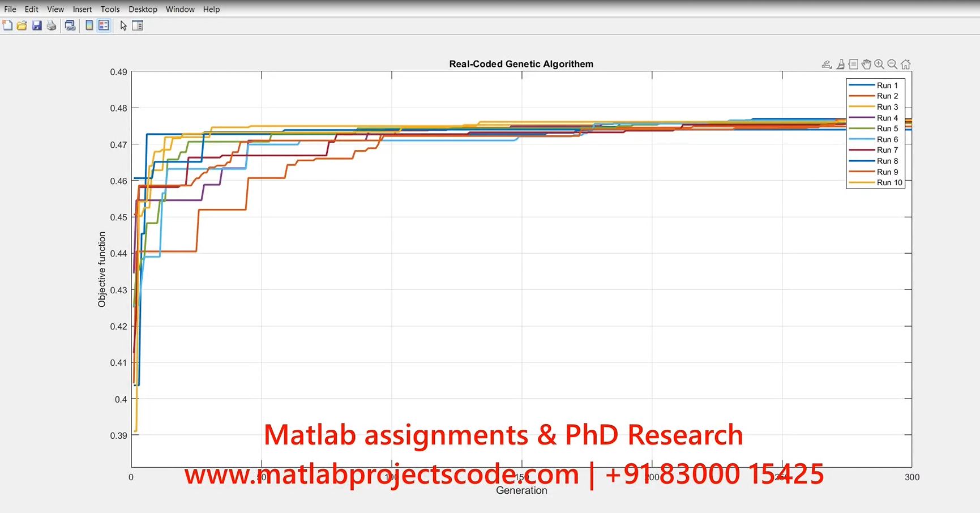Click the "Generation" x-axis label
The height and width of the screenshot is (513, 980).
pyautogui.click(x=521, y=490)
